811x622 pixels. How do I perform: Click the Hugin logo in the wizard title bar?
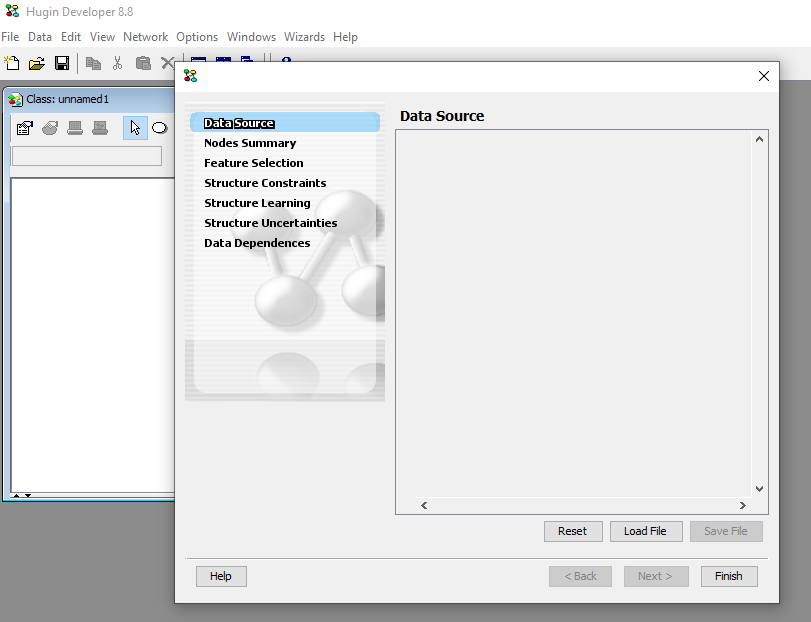pyautogui.click(x=190, y=76)
